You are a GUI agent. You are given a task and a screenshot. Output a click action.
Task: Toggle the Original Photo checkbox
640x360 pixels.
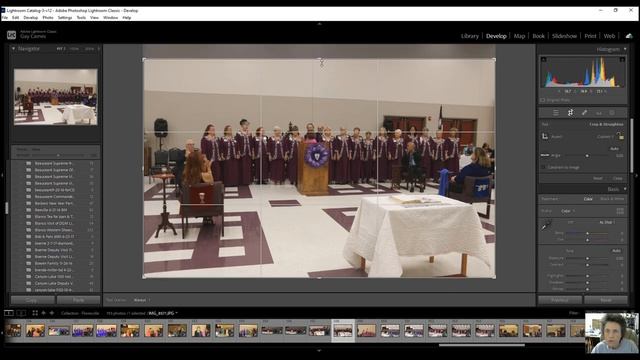pos(543,100)
